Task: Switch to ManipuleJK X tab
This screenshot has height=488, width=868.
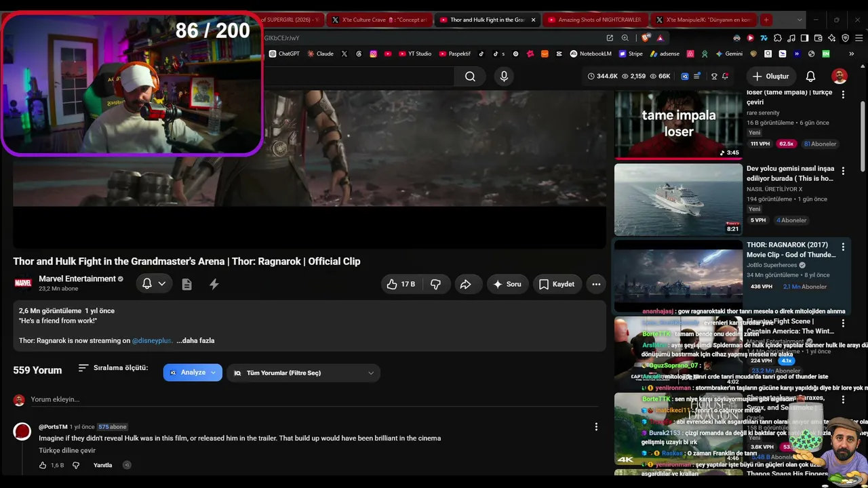Action: tap(703, 20)
